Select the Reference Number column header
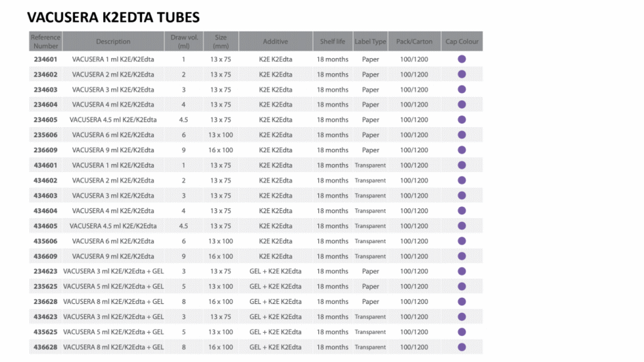Image resolution: width=644 pixels, height=362 pixels. (x=46, y=42)
